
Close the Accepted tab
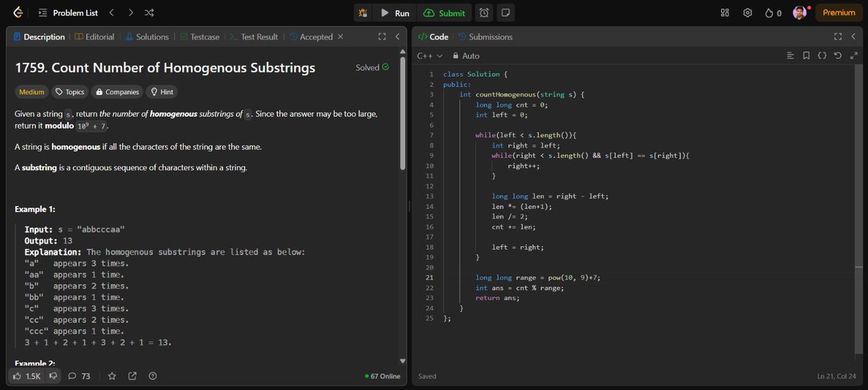[x=341, y=37]
